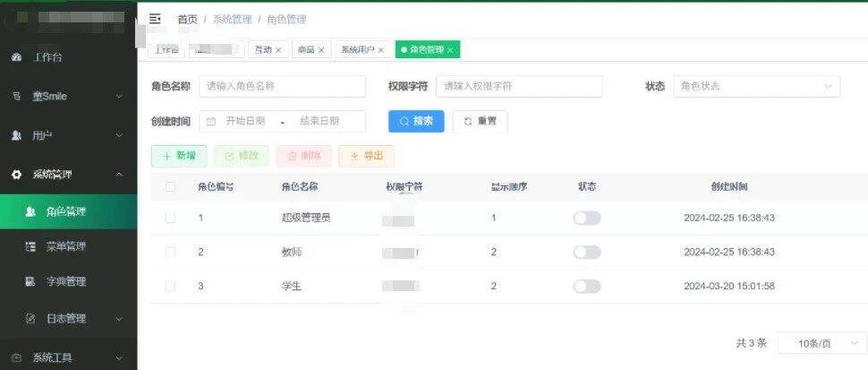Expand the 日志管理 sidebar menu
Screen dimensions: 868x370
tap(119, 319)
